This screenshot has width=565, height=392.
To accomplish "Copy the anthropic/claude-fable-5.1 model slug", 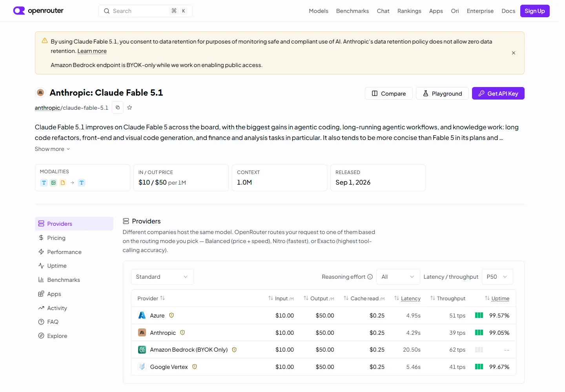I will (x=118, y=107).
